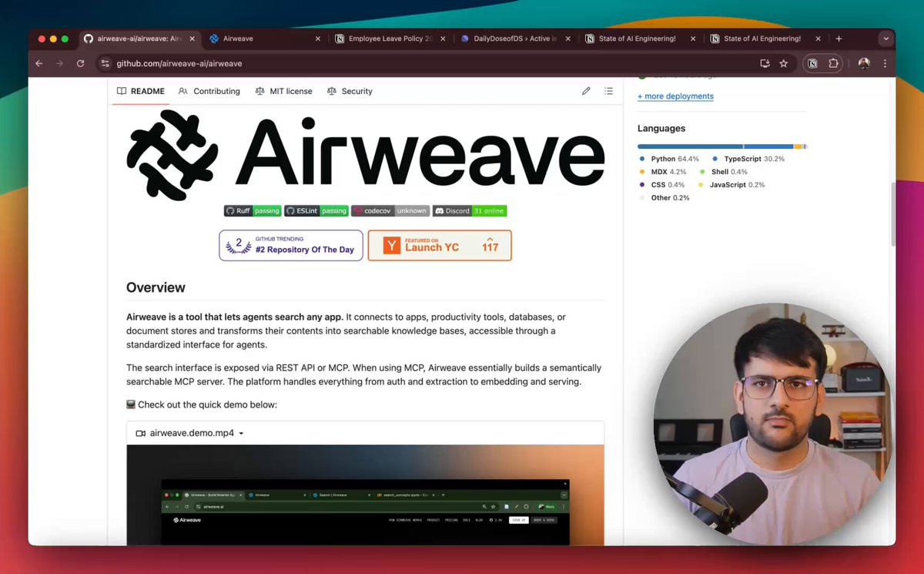Viewport: 924px width, 574px height.
Task: Go back with the browser back arrow
Action: point(39,63)
